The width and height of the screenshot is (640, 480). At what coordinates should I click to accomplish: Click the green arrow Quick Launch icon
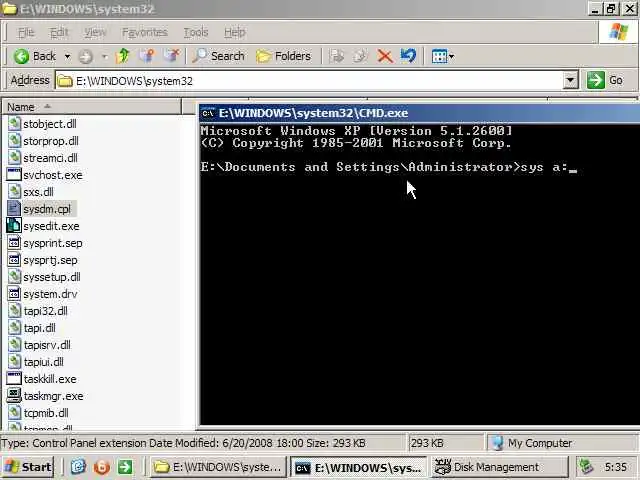[x=125, y=467]
